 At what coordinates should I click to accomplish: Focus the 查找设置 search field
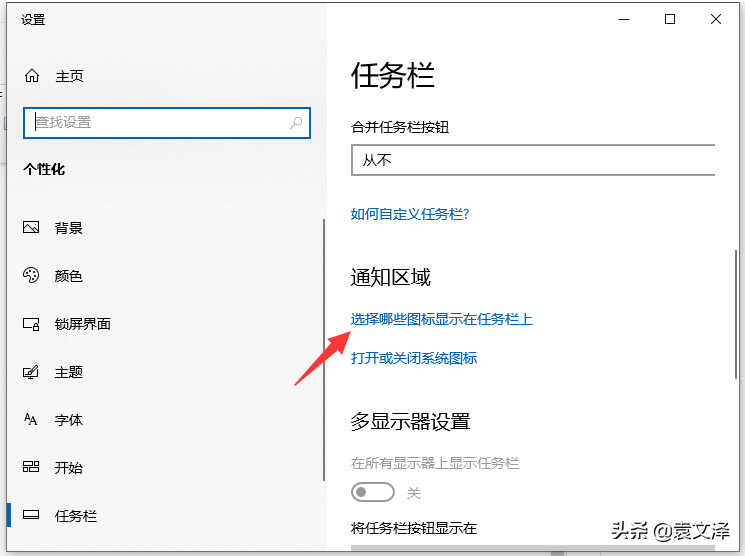coord(167,123)
